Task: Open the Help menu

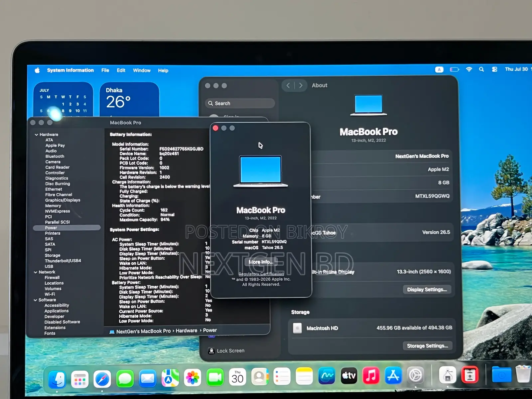Action: tap(163, 70)
